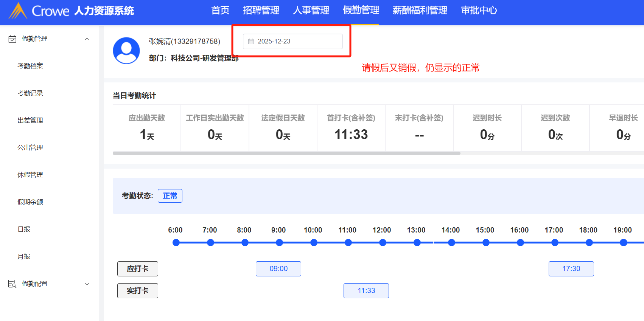Select the 假勤管理 top menu tab

coord(361,10)
